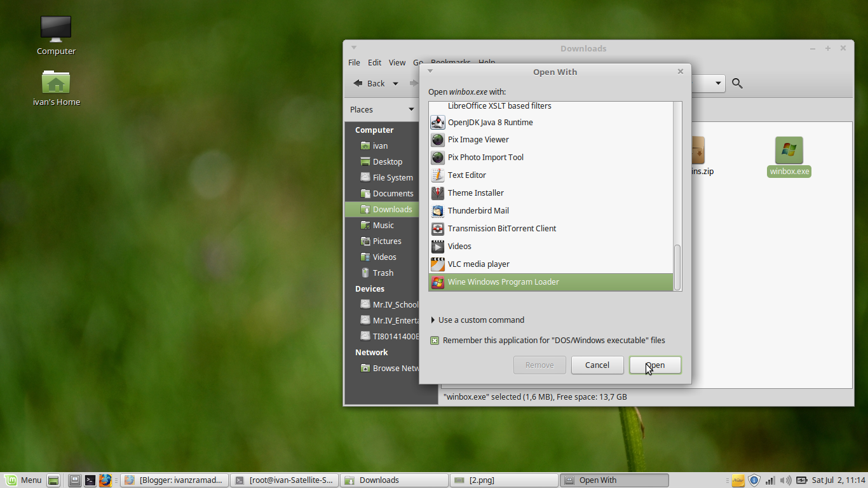Image resolution: width=868 pixels, height=488 pixels.
Task: Cancel the Open With dialog
Action: point(597,365)
